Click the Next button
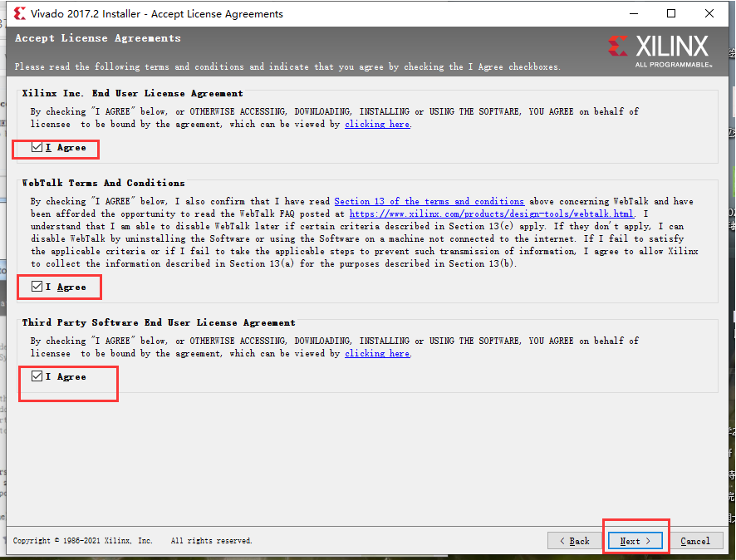 point(635,541)
